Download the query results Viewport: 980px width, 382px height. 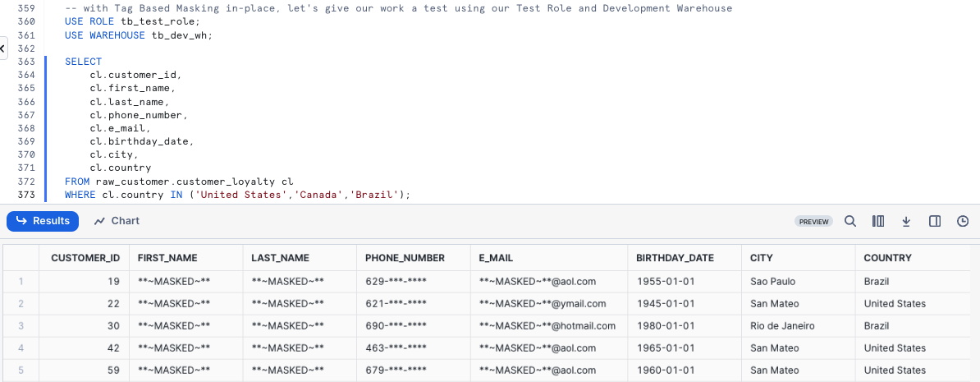tap(906, 221)
